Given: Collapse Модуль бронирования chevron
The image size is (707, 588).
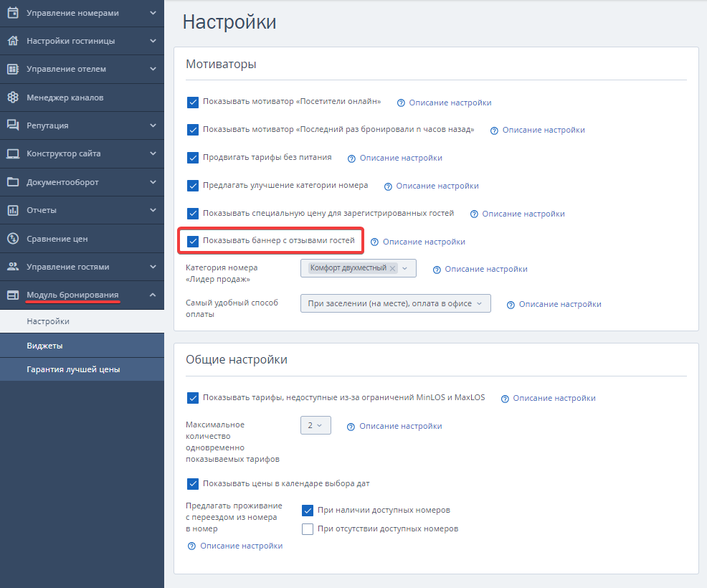Looking at the screenshot, I should 153,295.
